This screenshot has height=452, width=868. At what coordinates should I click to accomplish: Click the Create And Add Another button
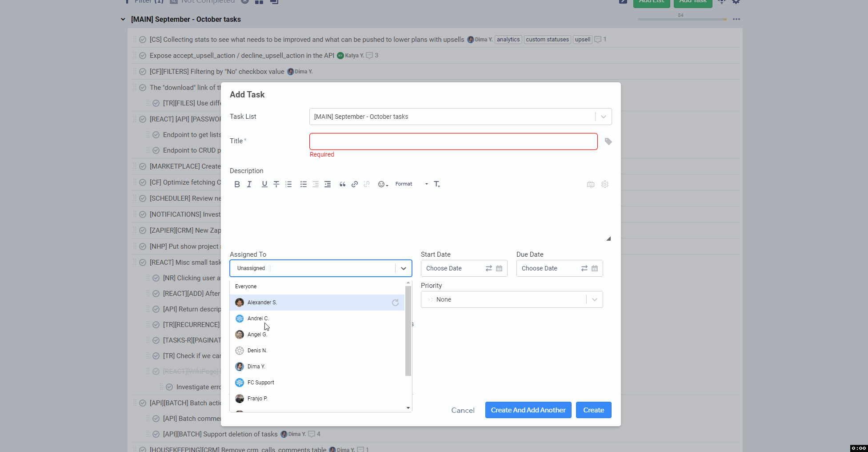click(x=528, y=410)
